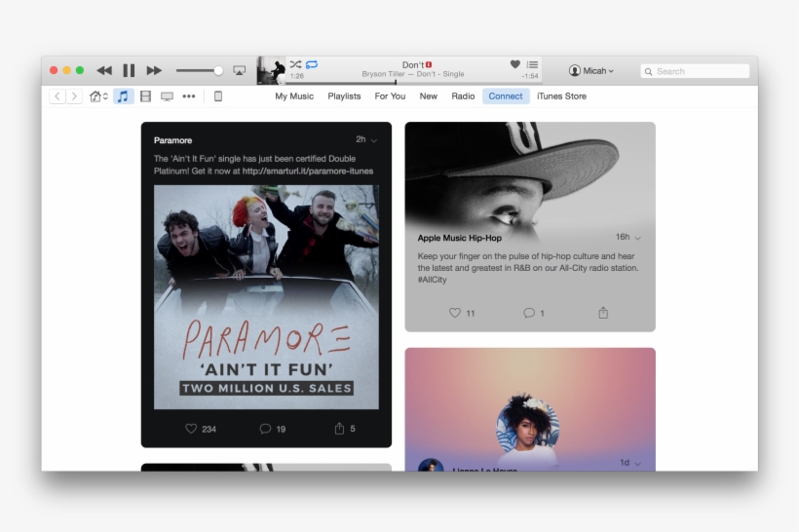Open the Paramore artist name link
The height and width of the screenshot is (532, 799).
coord(172,140)
